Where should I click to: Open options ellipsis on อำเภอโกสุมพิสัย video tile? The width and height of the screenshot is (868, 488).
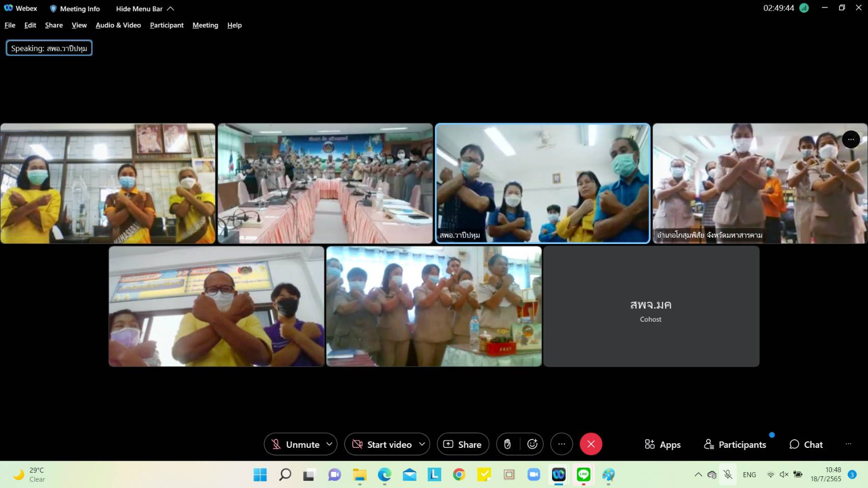pyautogui.click(x=851, y=139)
